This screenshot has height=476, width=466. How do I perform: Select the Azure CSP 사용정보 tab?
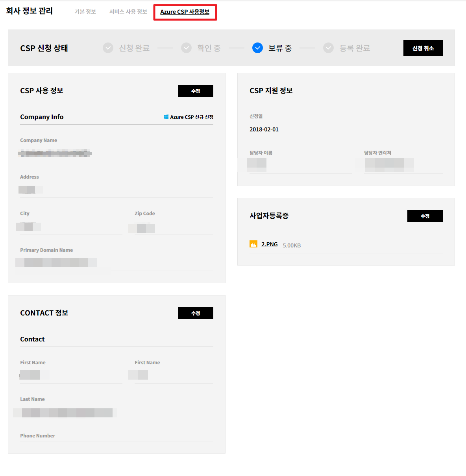coord(185,12)
